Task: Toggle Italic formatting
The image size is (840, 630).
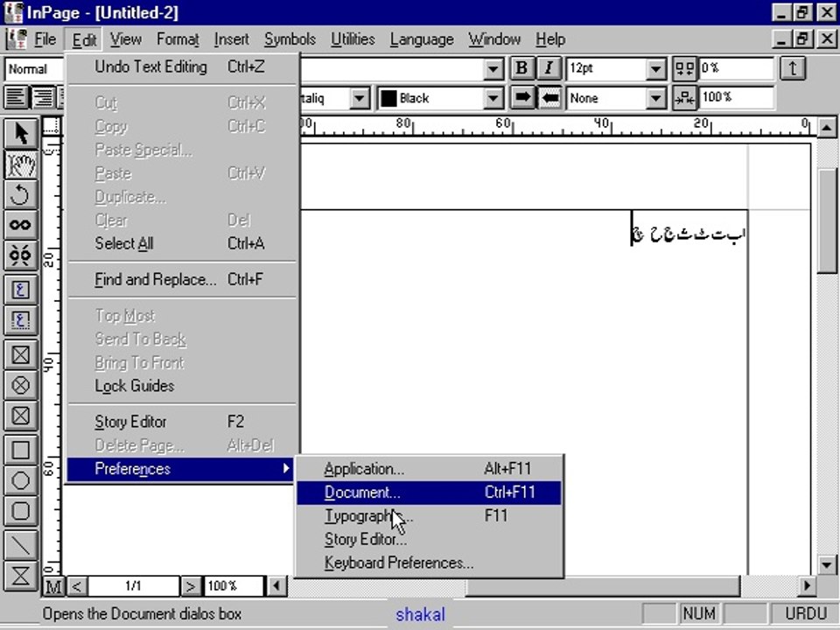Action: (549, 68)
